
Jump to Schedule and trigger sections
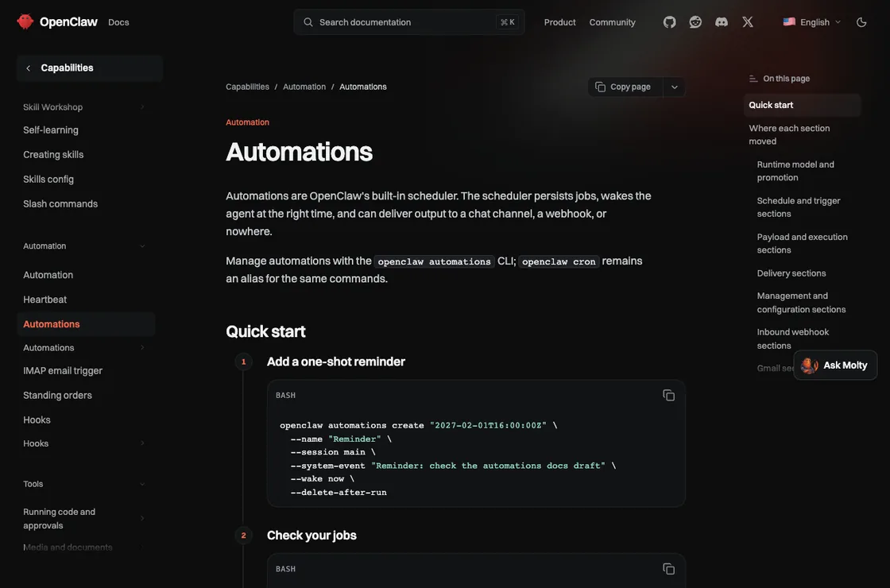tap(798, 207)
